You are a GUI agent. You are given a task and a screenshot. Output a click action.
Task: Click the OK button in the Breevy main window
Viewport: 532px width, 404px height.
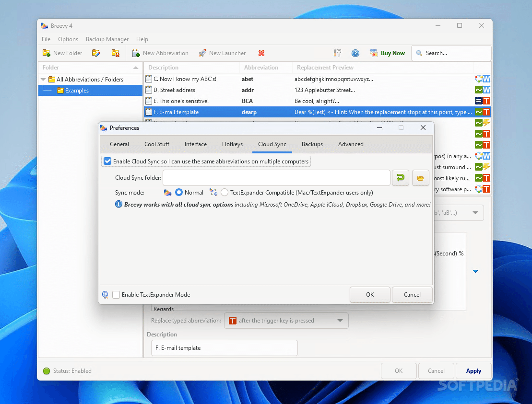[399, 371]
